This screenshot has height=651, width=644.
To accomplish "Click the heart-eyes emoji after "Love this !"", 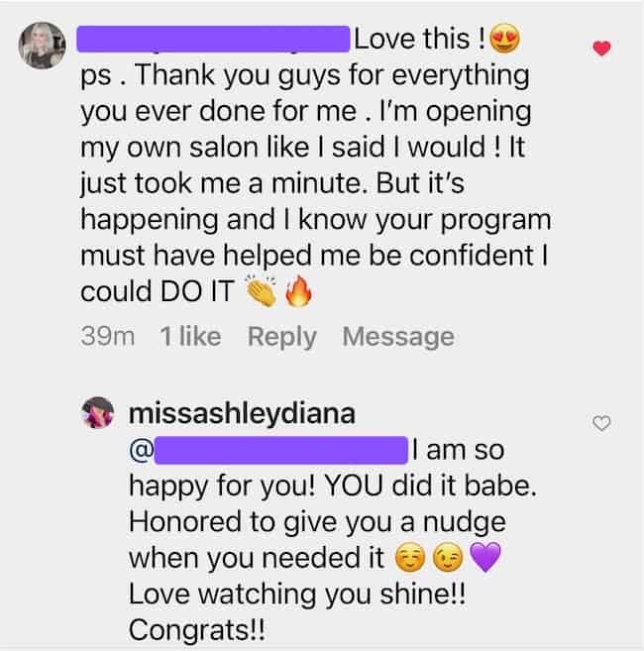I will [x=504, y=39].
